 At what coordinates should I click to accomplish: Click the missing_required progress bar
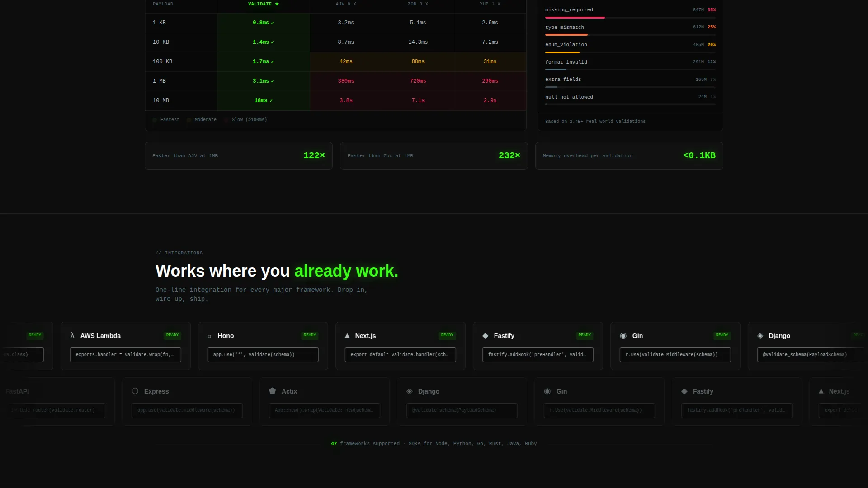pos(630,18)
